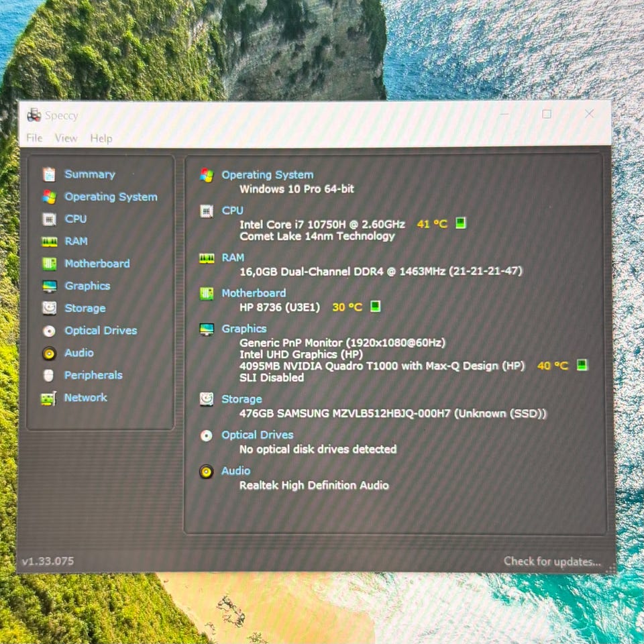Open Operating System section from sidebar
This screenshot has height=644, width=644.
click(x=111, y=197)
